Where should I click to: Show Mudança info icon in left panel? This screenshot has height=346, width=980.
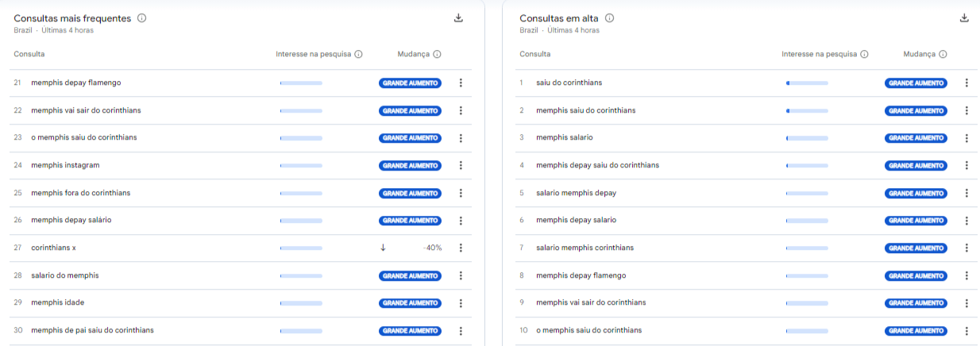[x=437, y=55]
